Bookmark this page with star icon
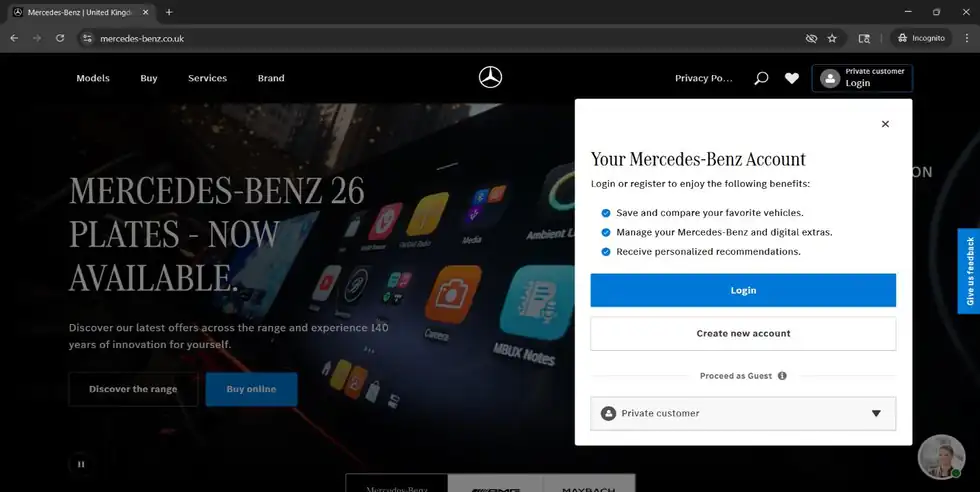Screen dimensions: 980x492 click(x=832, y=38)
